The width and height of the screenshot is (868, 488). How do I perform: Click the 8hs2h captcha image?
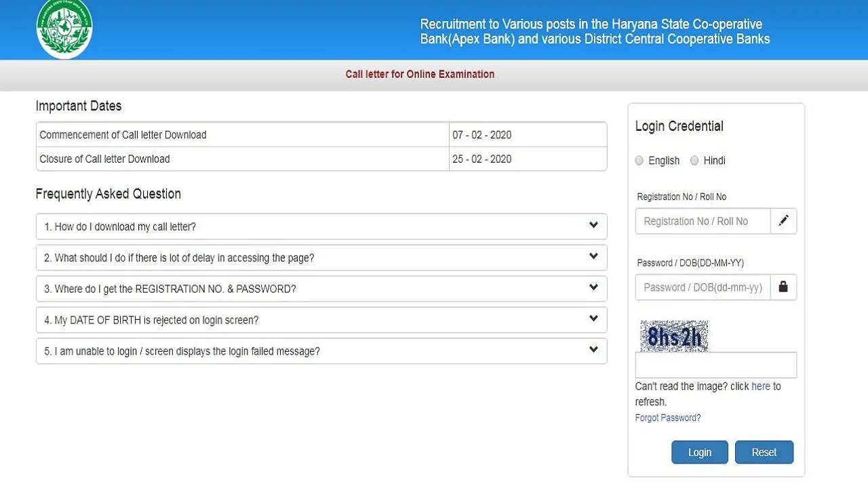click(674, 336)
